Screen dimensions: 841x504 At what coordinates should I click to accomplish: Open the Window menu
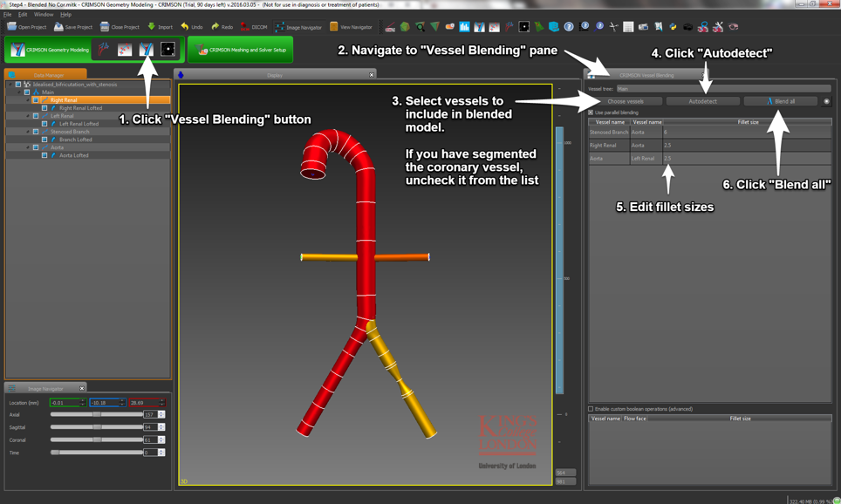coord(43,15)
